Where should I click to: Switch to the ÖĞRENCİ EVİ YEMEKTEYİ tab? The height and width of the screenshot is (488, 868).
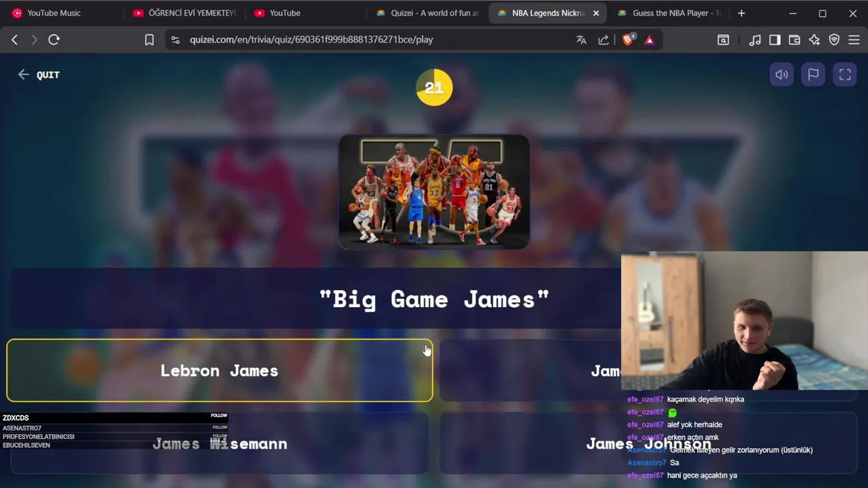(x=184, y=13)
